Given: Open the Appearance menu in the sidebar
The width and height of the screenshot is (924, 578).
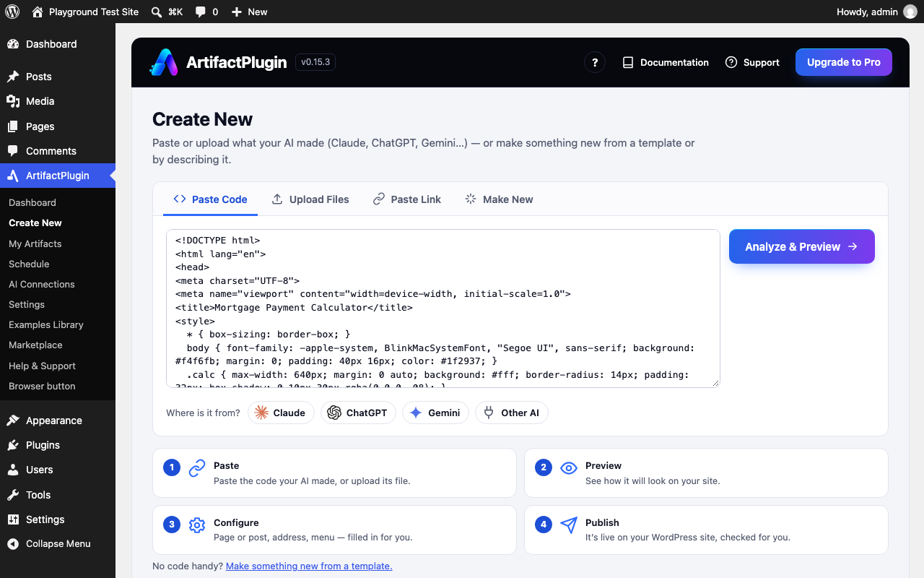Looking at the screenshot, I should point(58,420).
